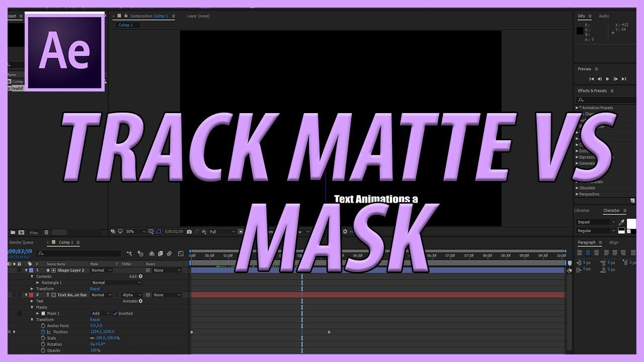Open the Mode dropdown for Shape Layer 2

point(101,270)
